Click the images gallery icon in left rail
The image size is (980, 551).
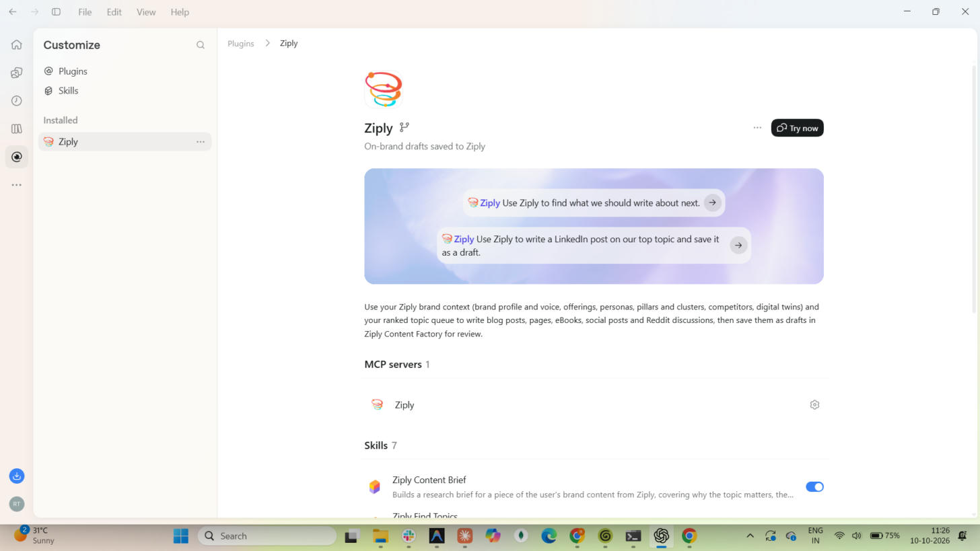click(x=17, y=73)
